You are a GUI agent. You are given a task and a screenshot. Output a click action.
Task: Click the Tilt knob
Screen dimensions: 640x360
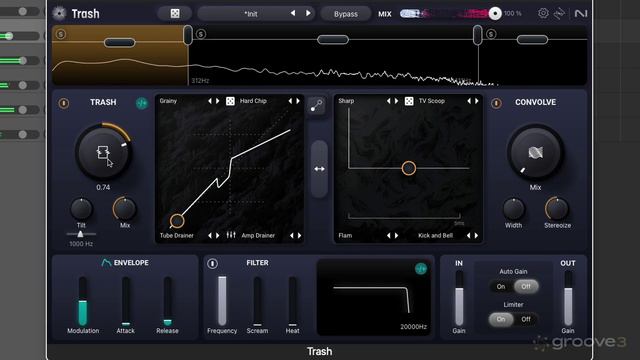pos(81,209)
